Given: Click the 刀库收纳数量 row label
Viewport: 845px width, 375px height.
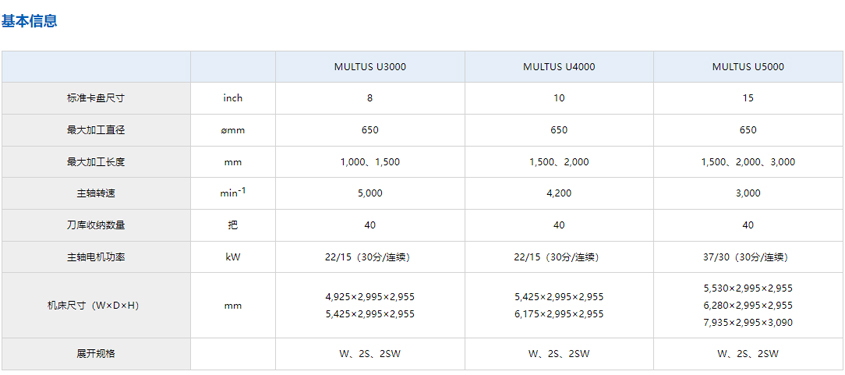Looking at the screenshot, I should pyautogui.click(x=96, y=225).
